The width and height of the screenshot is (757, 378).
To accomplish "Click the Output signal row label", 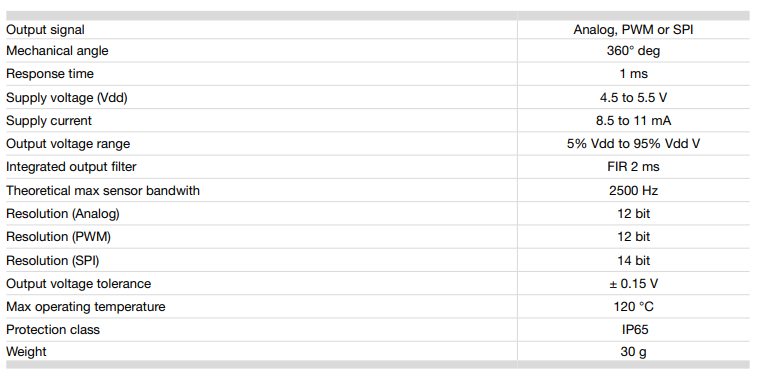I will tap(45, 29).
